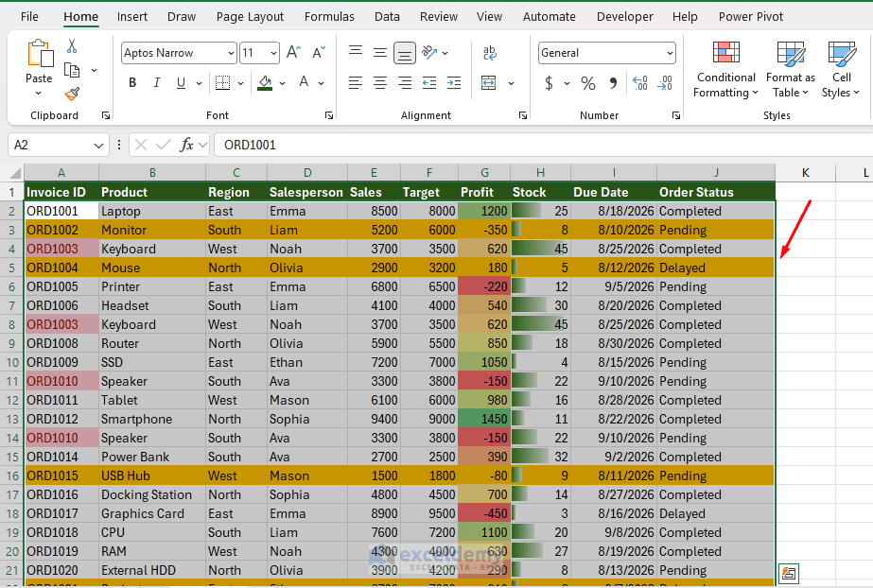Open Conditional Formatting menu
The height and width of the screenshot is (588, 873).
(725, 70)
